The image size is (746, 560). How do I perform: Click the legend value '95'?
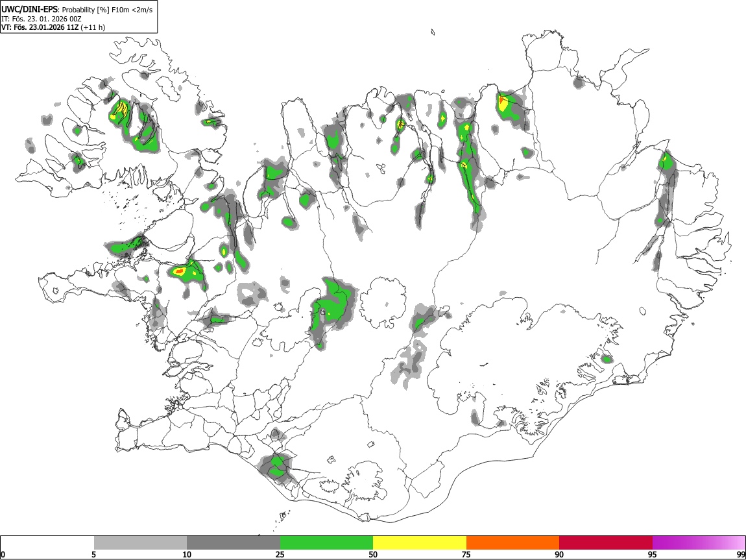(x=653, y=554)
